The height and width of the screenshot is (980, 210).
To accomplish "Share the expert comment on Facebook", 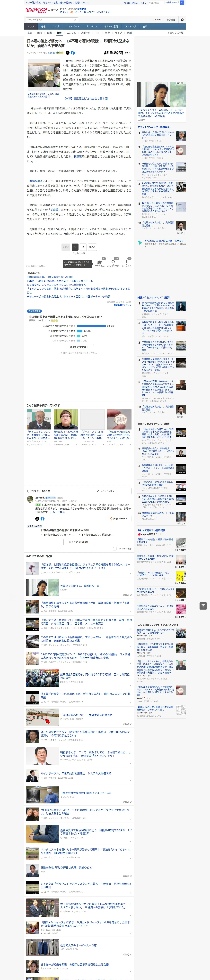I will pyautogui.click(x=42, y=519).
